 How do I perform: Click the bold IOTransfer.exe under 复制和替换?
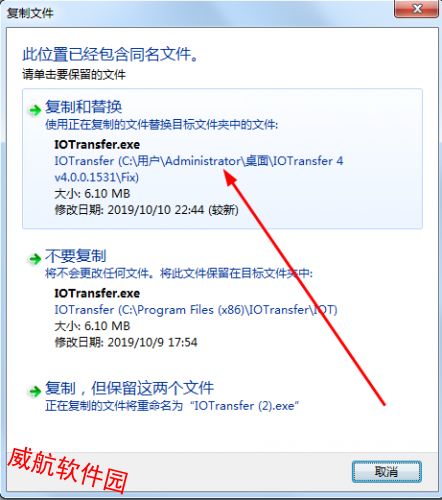click(97, 145)
